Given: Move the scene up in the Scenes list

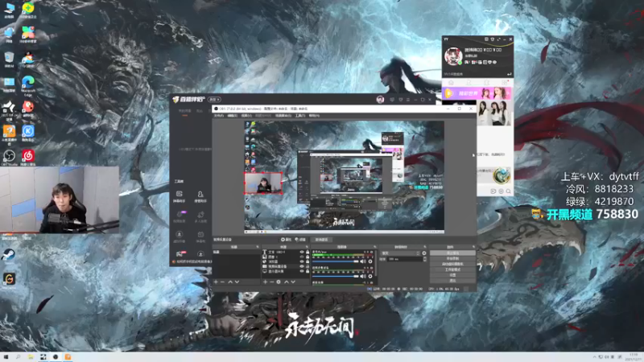Looking at the screenshot, I should (230, 282).
